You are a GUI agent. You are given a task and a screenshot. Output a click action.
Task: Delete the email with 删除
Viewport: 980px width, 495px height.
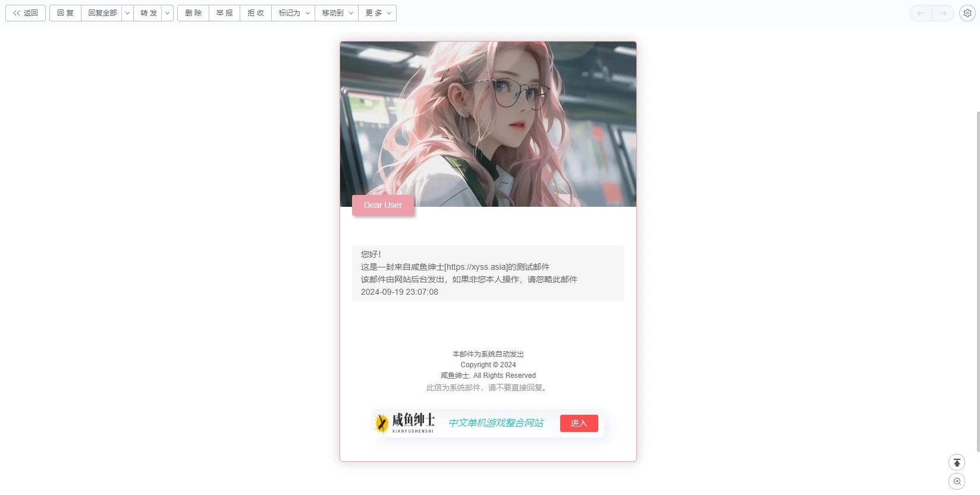[x=193, y=13]
